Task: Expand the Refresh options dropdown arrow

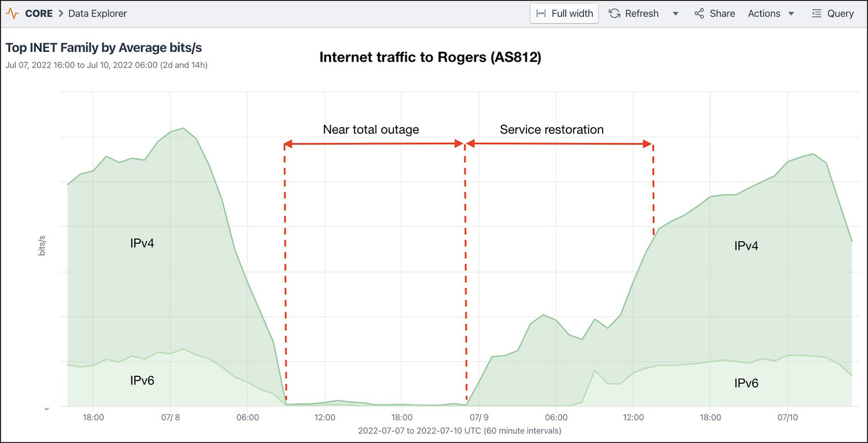Action: (675, 13)
